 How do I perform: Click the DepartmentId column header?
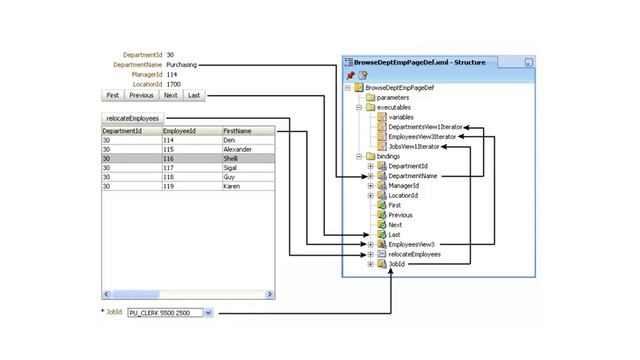coord(131,131)
